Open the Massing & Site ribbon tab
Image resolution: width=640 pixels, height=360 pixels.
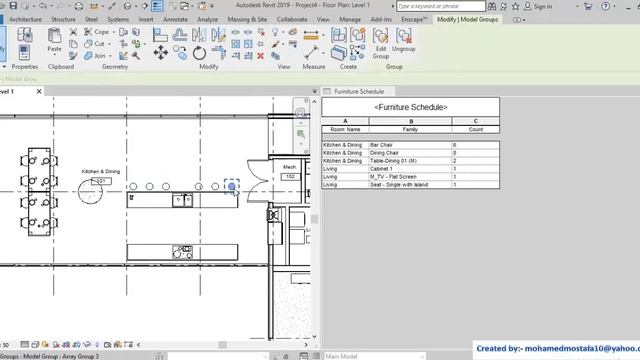point(247,20)
